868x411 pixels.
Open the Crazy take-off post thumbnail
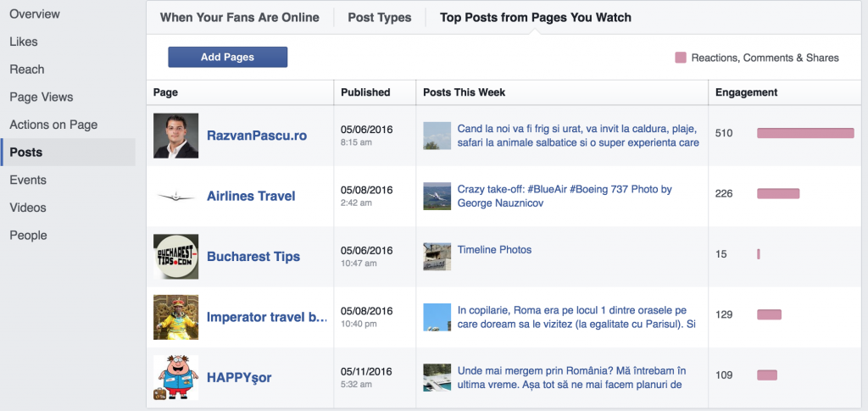tap(437, 197)
